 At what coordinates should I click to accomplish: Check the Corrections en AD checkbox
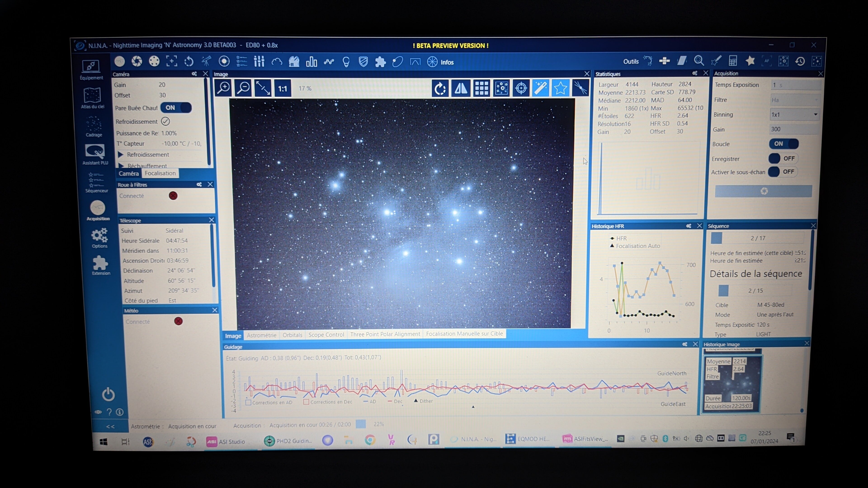(249, 402)
